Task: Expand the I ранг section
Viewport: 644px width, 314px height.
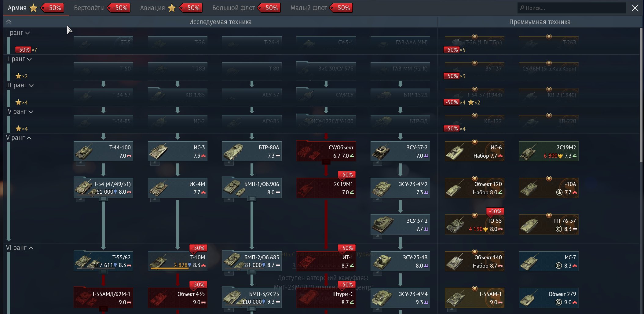Action: click(x=18, y=33)
